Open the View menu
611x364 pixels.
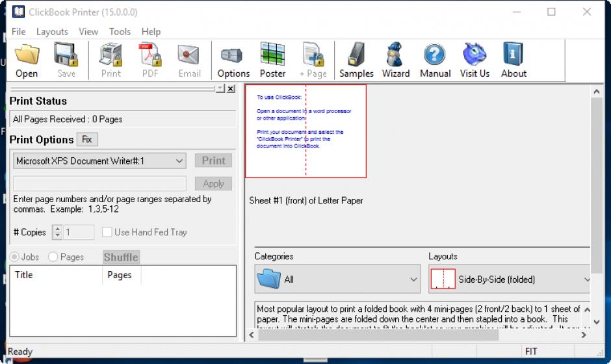[x=88, y=32]
